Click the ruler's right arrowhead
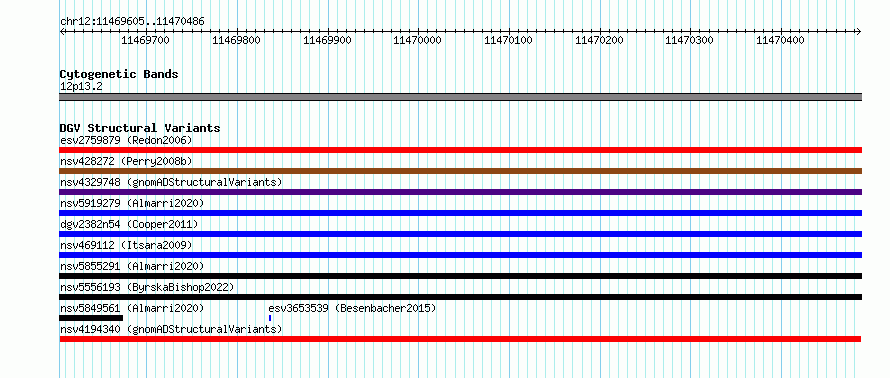 pyautogui.click(x=859, y=31)
